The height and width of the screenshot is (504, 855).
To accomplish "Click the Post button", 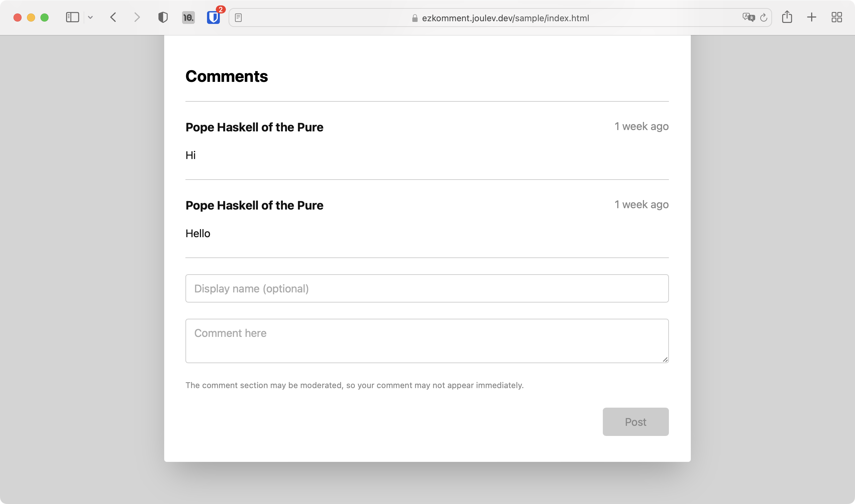I will point(635,421).
